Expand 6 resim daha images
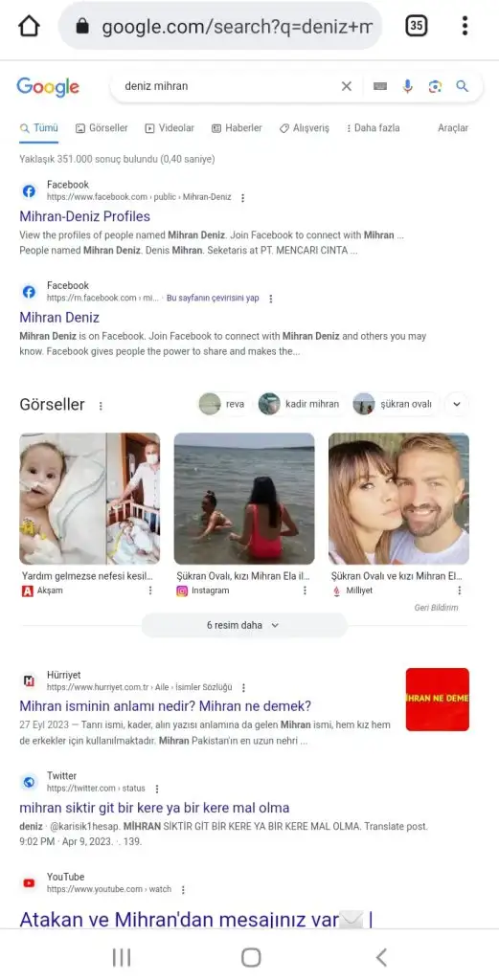The height and width of the screenshot is (980, 499). point(244,625)
